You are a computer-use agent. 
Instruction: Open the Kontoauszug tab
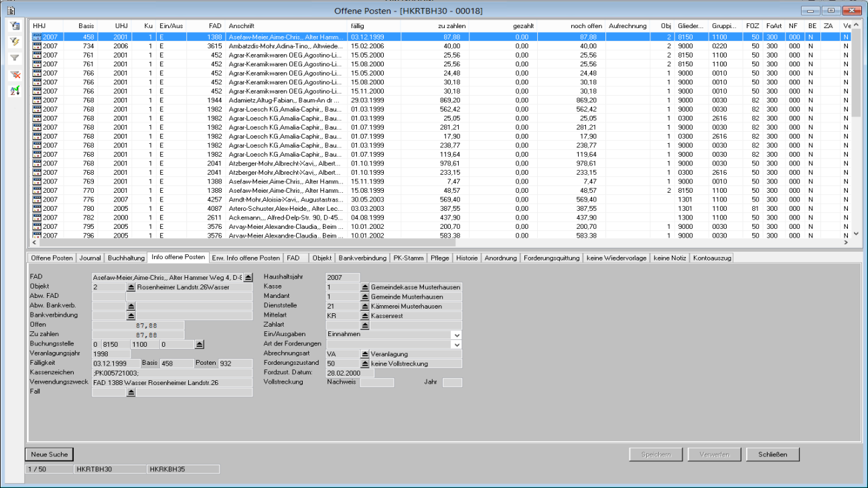(x=712, y=258)
